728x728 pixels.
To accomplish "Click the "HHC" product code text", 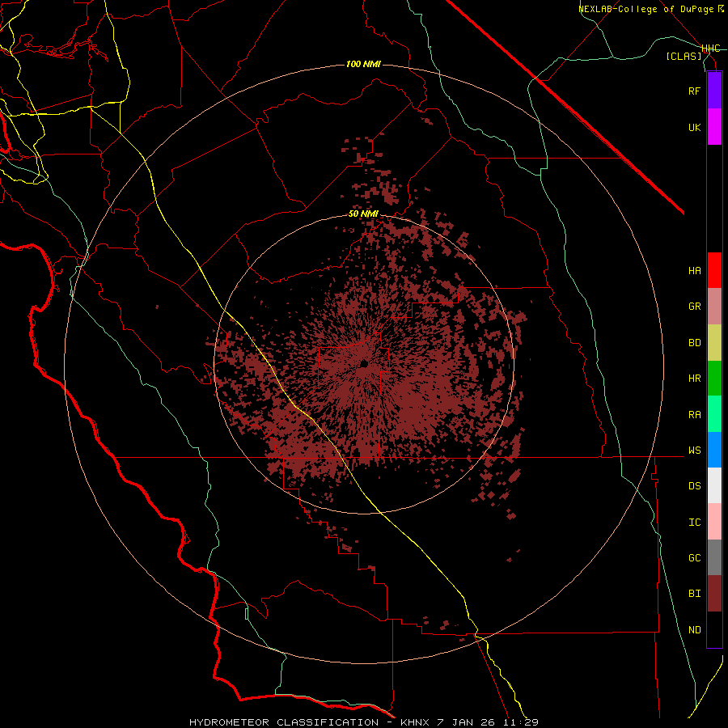I will pos(711,49).
